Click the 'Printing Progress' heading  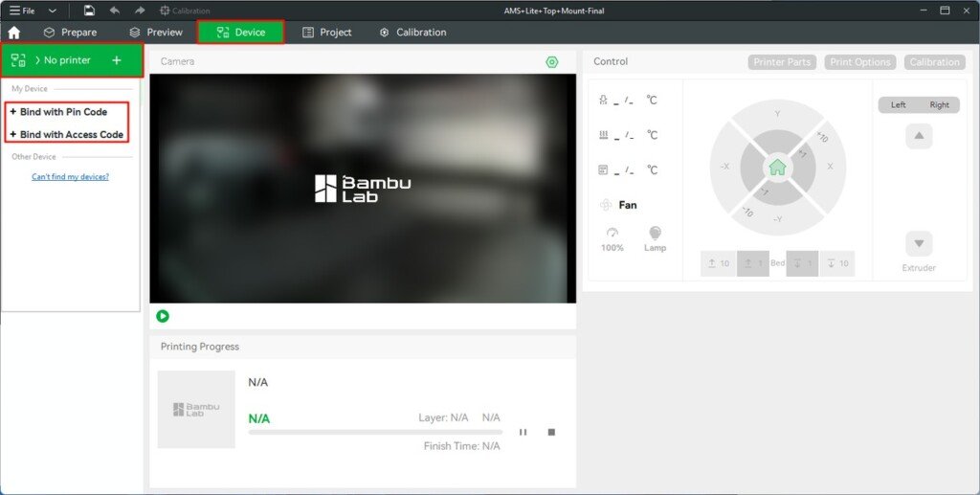tap(200, 347)
